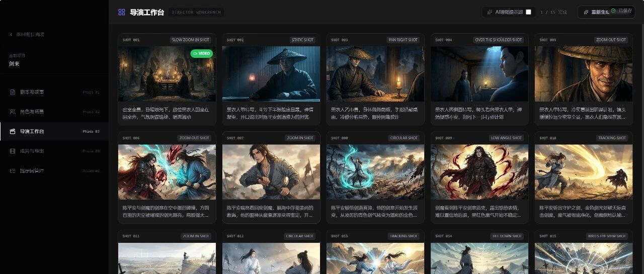Click the LOW ANGLE SHOT tag
Image resolution: width=644 pixels, height=274 pixels.
pyautogui.click(x=507, y=138)
